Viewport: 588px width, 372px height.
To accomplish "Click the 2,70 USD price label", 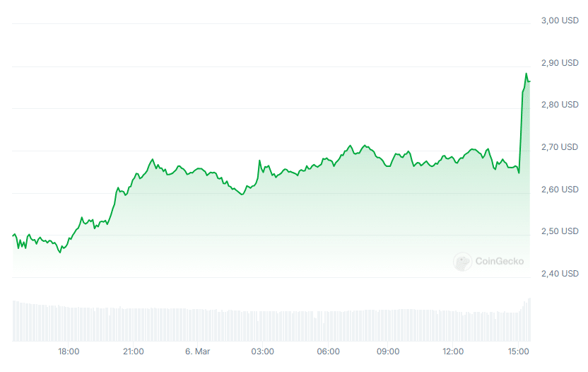I will (x=560, y=147).
